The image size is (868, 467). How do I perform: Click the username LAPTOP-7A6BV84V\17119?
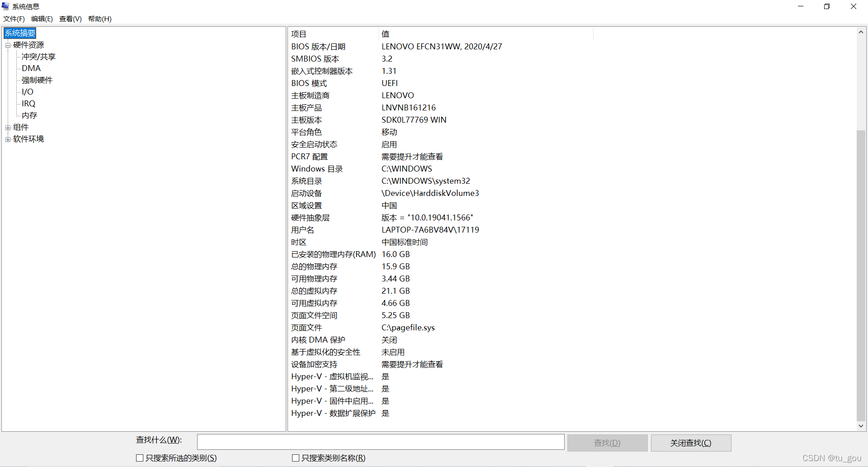click(430, 230)
